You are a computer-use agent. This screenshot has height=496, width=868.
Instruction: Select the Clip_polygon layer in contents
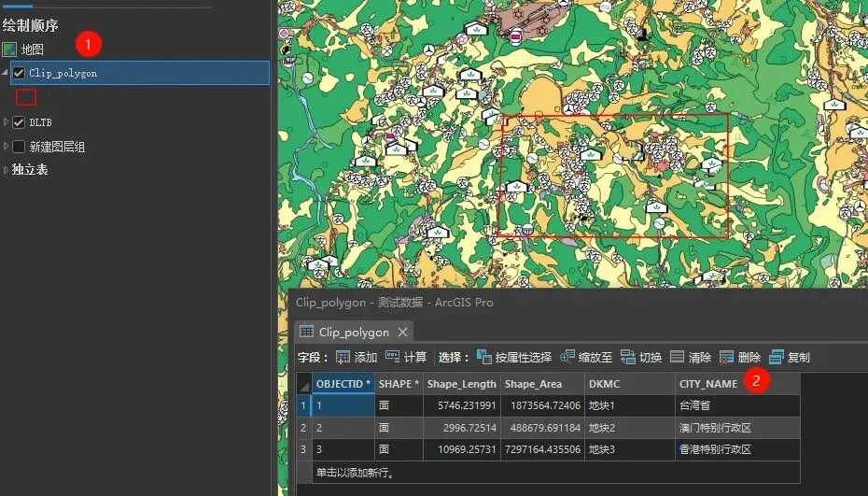click(x=140, y=73)
